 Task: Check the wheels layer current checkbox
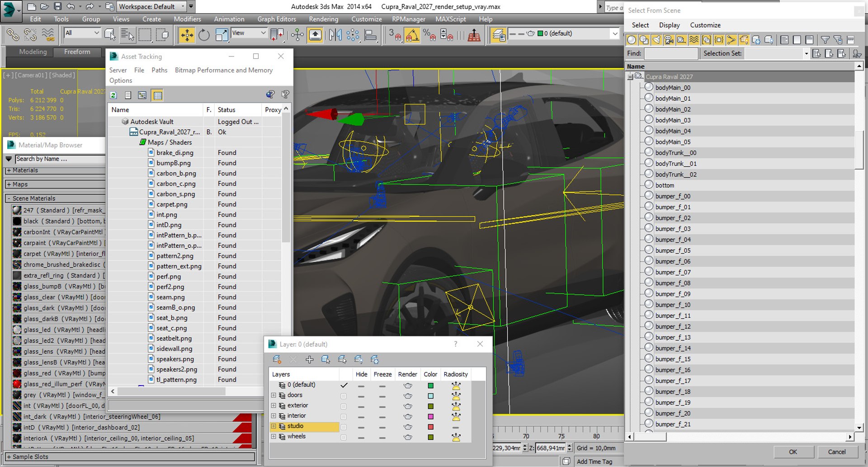click(344, 438)
